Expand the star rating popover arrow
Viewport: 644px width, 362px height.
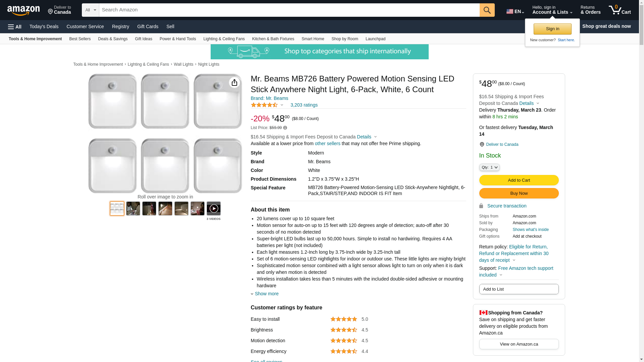282,105
